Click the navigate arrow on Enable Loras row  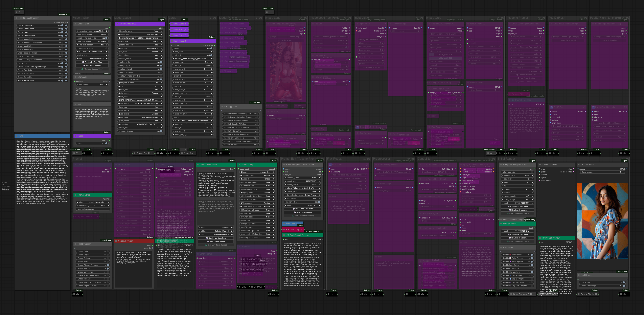[66, 32]
